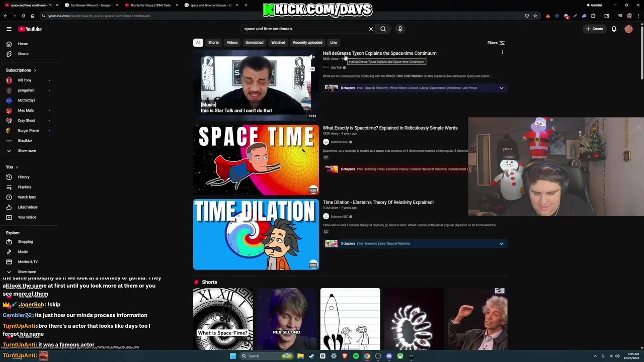644x362 pixels.
Task: Expand the Subscriptions section header
Action: pos(21,70)
